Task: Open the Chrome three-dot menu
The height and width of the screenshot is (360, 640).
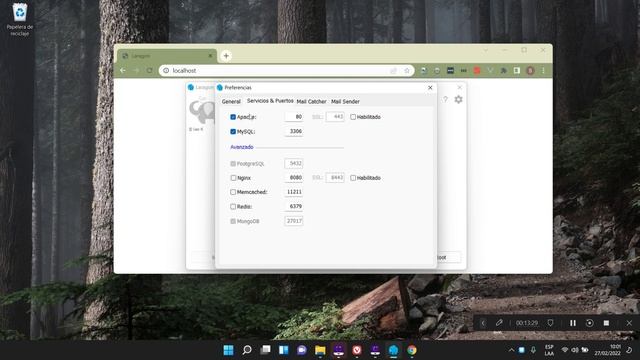Action: coord(543,71)
